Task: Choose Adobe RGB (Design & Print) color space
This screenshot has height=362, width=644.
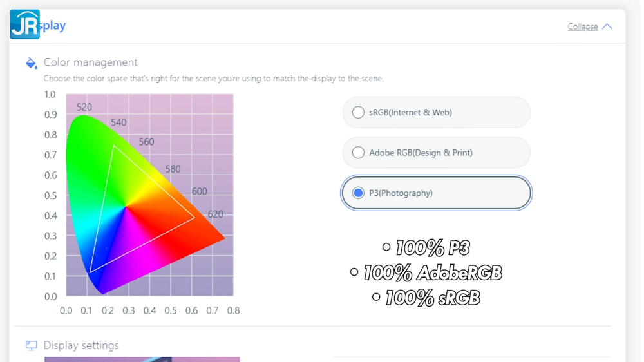Action: coord(359,153)
